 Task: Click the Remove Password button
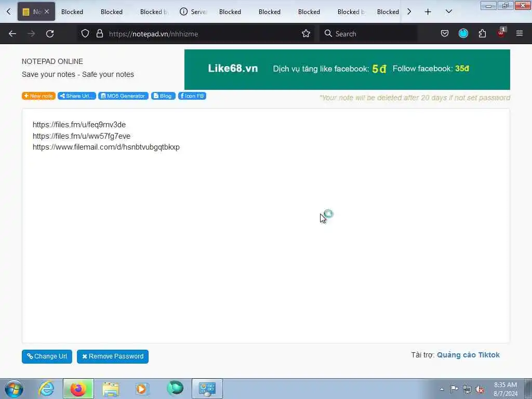[113, 356]
